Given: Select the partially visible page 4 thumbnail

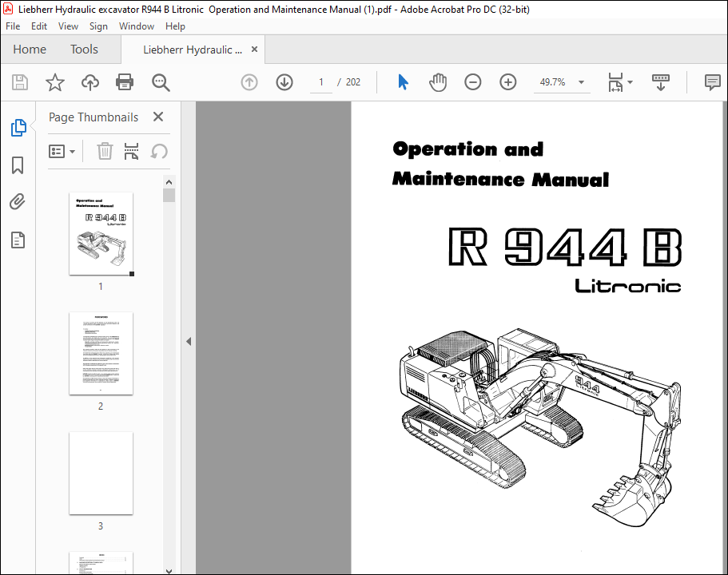Looking at the screenshot, I should (x=101, y=563).
